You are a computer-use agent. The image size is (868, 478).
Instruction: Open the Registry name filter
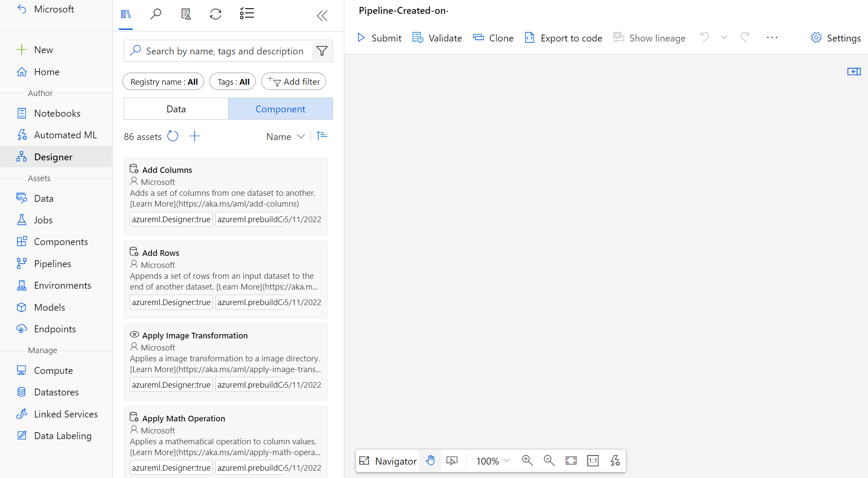click(x=163, y=81)
